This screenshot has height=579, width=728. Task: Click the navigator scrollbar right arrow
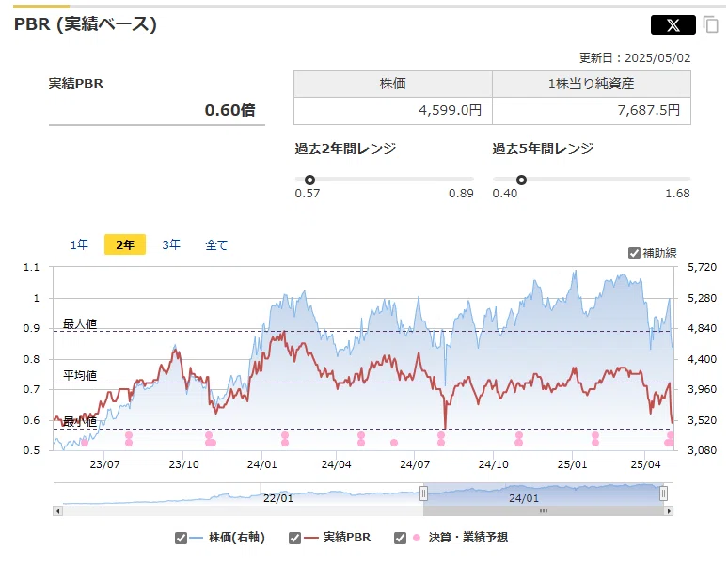coord(669,511)
